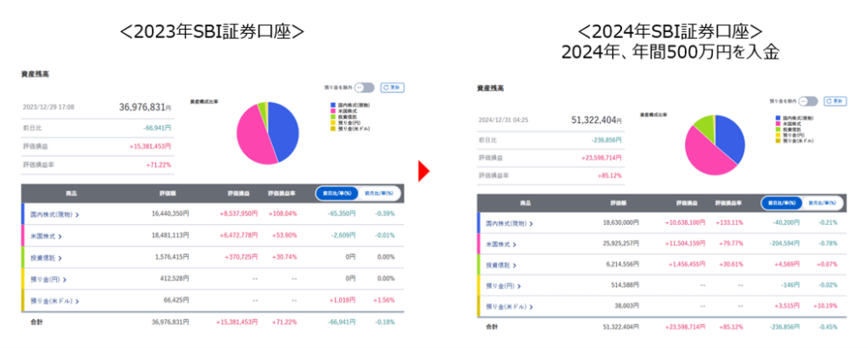Expand 預り金(米ドル) chevron in 2023 table
Image resolution: width=868 pixels, height=348 pixels.
coord(77,301)
